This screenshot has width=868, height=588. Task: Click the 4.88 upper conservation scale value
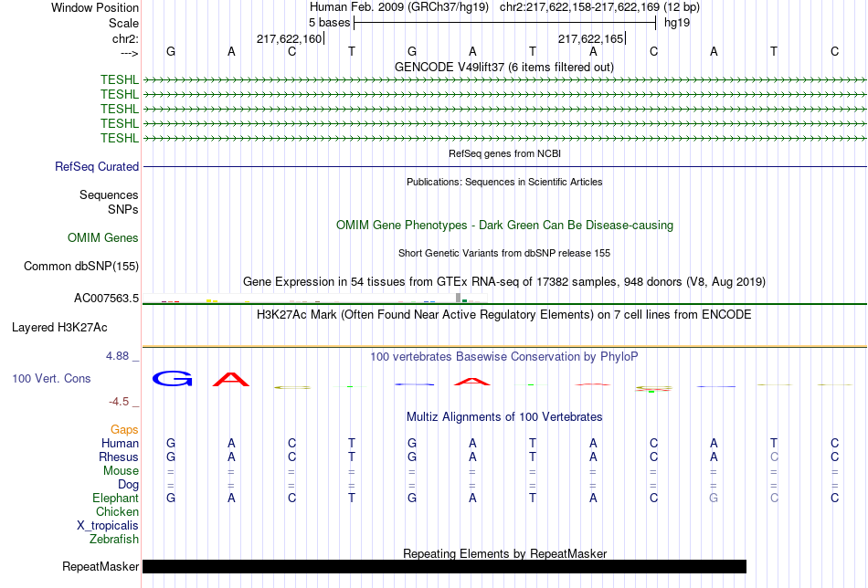tap(117, 356)
